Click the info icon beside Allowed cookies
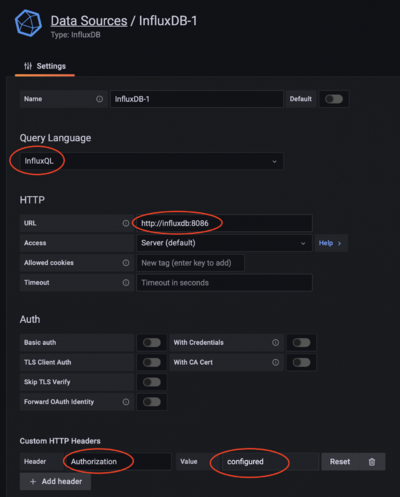 tap(126, 263)
